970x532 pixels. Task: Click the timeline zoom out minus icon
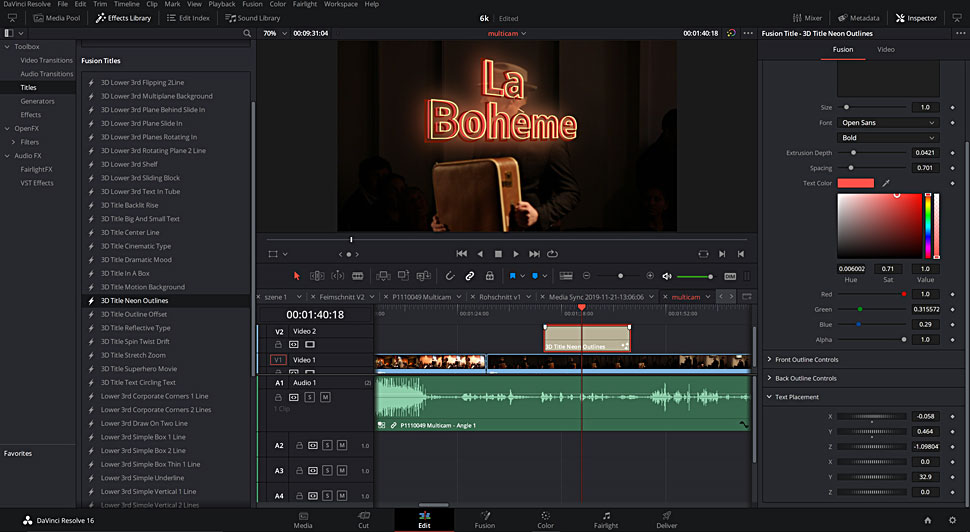(586, 276)
